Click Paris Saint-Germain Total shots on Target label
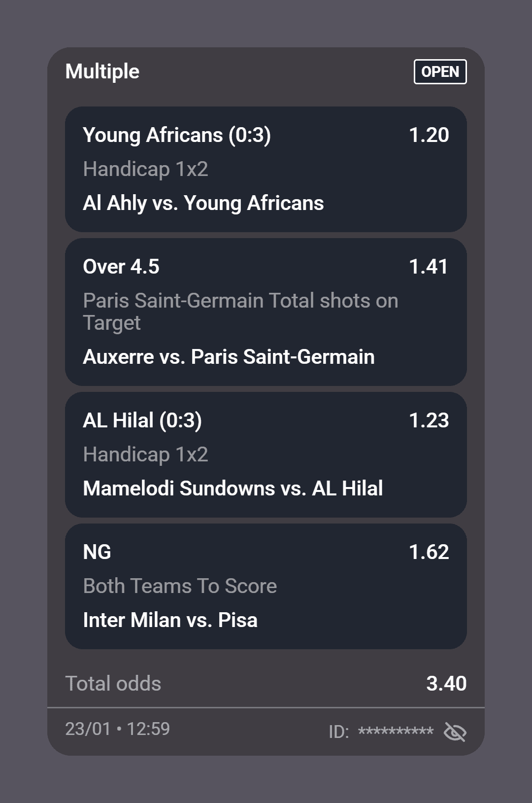The height and width of the screenshot is (803, 532). pos(240,312)
